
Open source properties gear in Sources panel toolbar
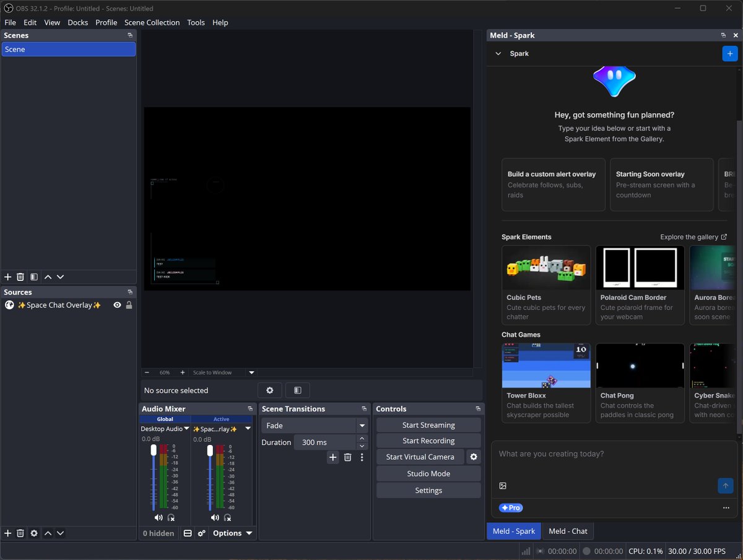pos(34,533)
